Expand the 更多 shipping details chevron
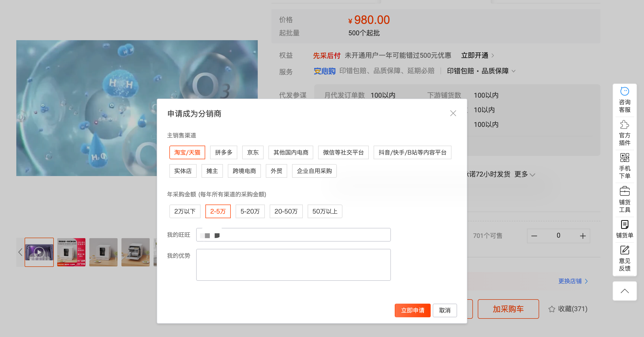The height and width of the screenshot is (337, 644). (532, 175)
